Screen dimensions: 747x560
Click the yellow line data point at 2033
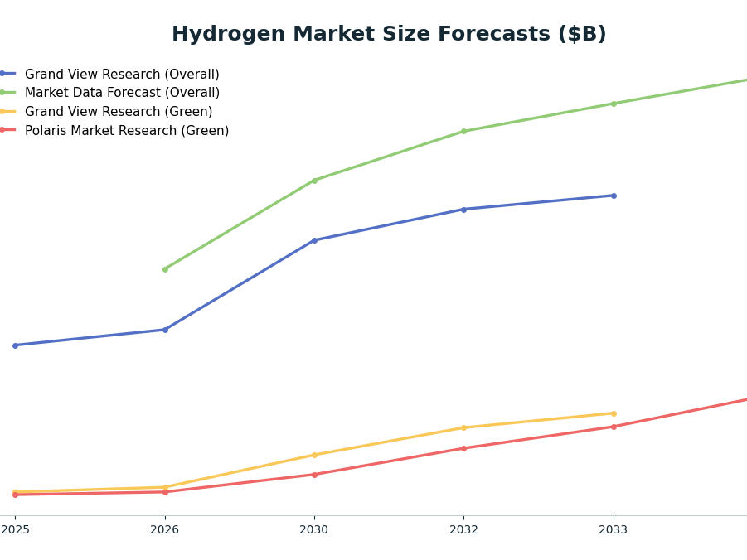coord(614,413)
